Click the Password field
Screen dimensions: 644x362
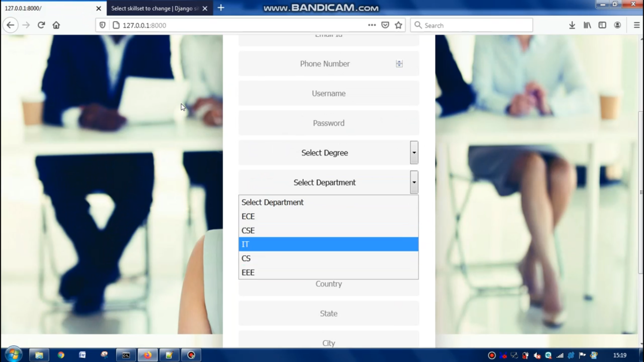tap(328, 123)
